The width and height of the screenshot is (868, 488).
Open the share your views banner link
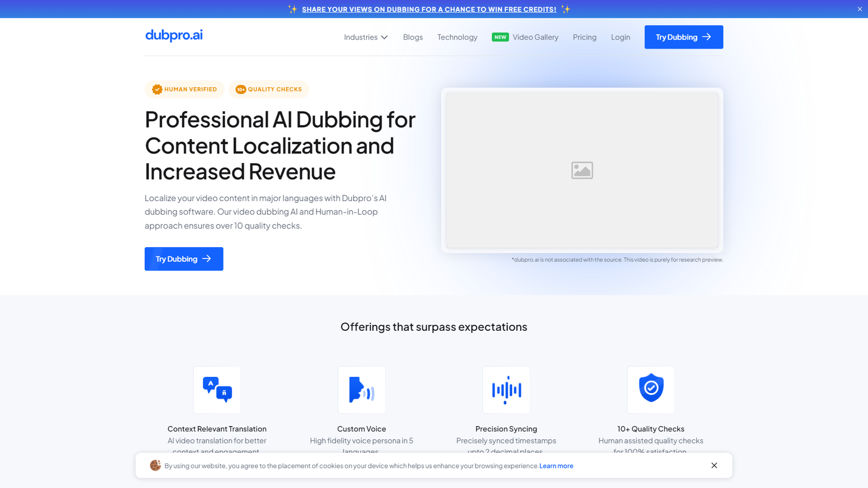point(429,9)
